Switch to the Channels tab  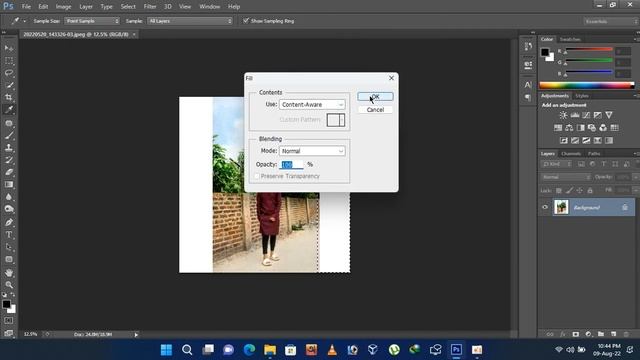[x=571, y=153]
